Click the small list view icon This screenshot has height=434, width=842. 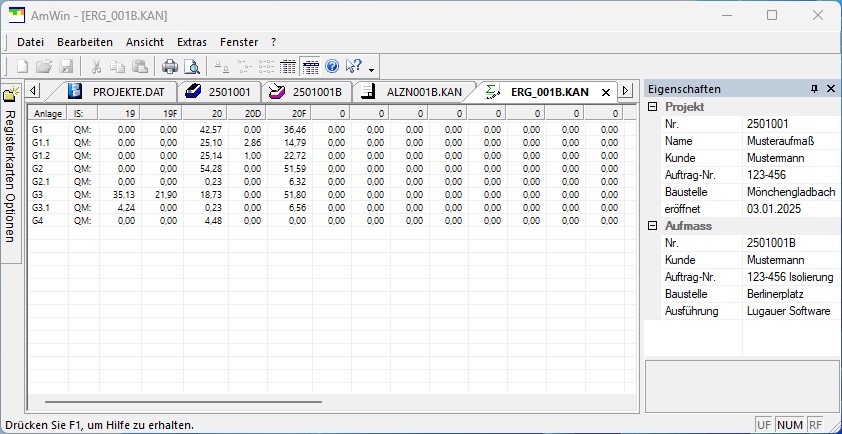coord(245,67)
